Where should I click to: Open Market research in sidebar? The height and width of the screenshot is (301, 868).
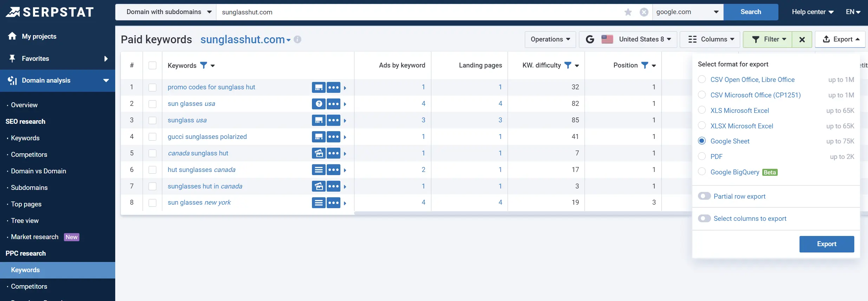click(34, 237)
